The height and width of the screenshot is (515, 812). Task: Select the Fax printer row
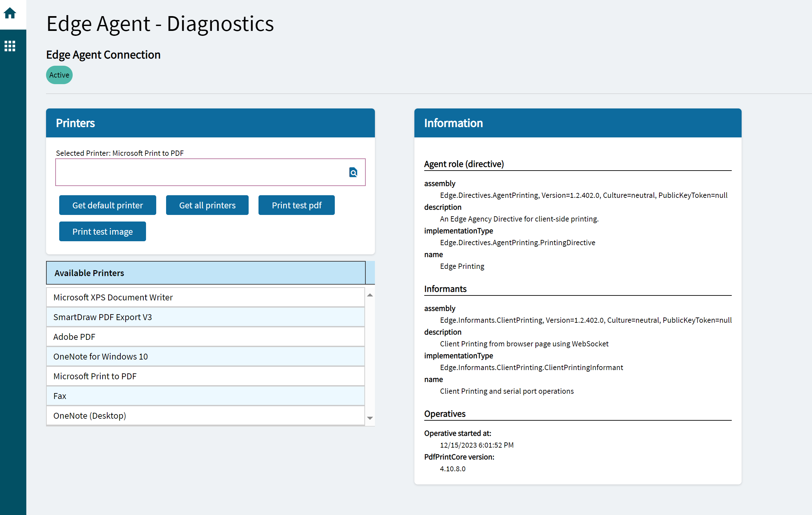click(x=205, y=396)
